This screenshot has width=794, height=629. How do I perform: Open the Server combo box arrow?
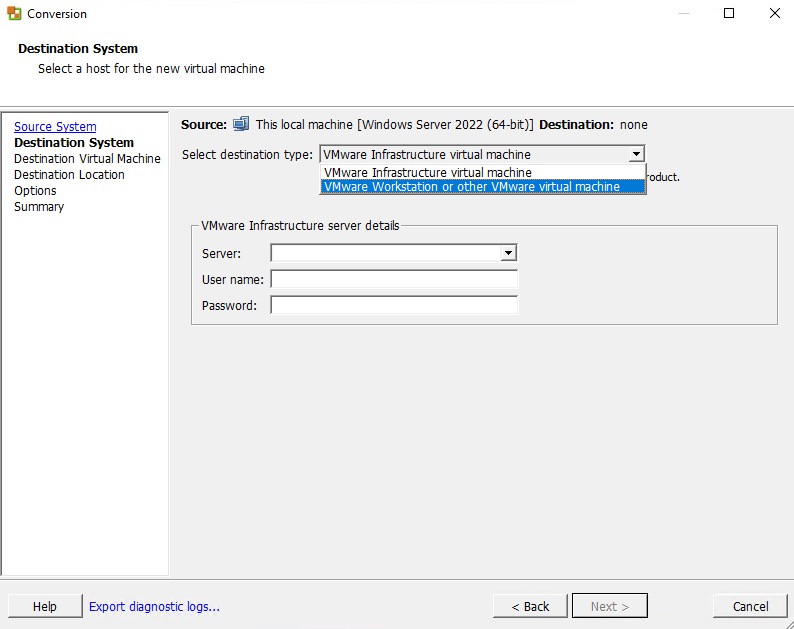(508, 253)
